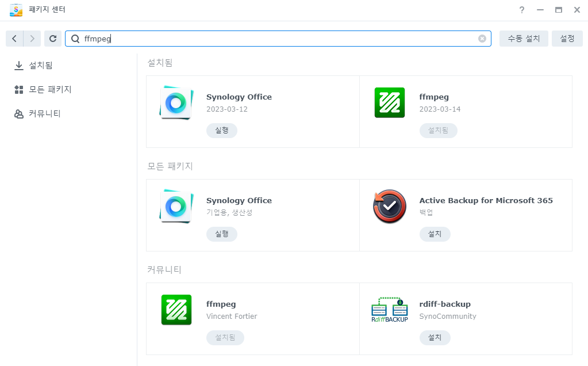This screenshot has width=588, height=366.
Task: Click the grid icon beside 모든 패키지
Action: coord(19,90)
